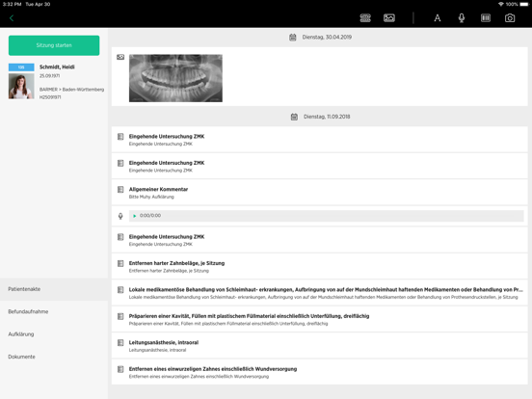This screenshot has height=399, width=532.
Task: Open 'Entfernen eines einwurzeligen Zahnes' entry
Action: tap(320, 372)
